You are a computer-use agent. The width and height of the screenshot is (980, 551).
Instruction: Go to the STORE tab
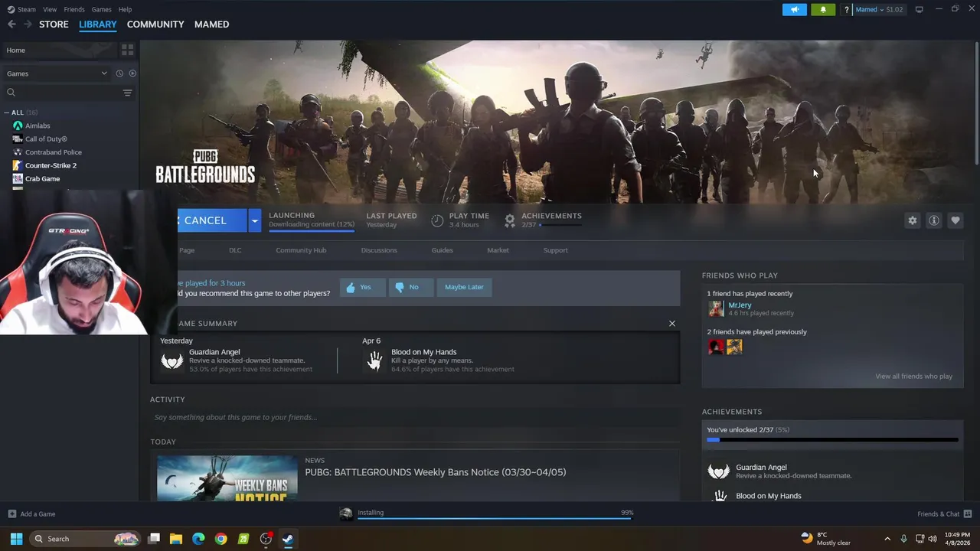click(54, 24)
